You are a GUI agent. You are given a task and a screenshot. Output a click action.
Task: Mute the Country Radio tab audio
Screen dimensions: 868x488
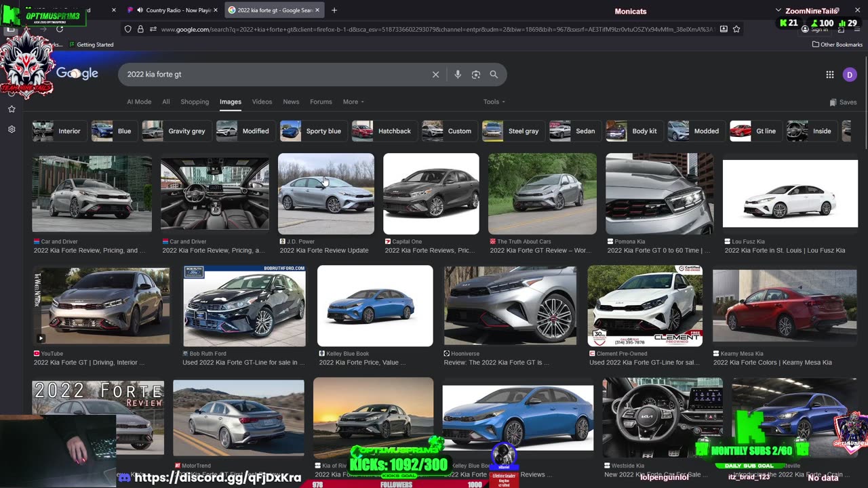[140, 10]
